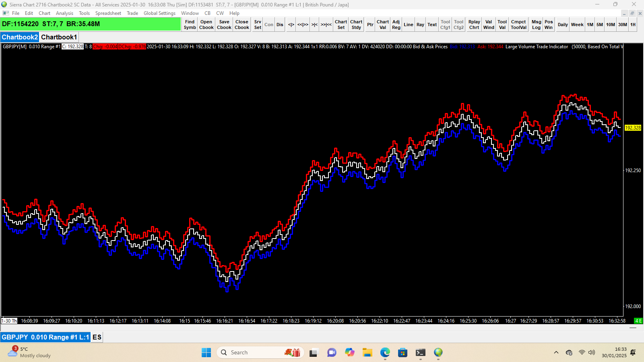
Task: Open Microsoft Edge from the taskbar
Action: pyautogui.click(x=385, y=352)
